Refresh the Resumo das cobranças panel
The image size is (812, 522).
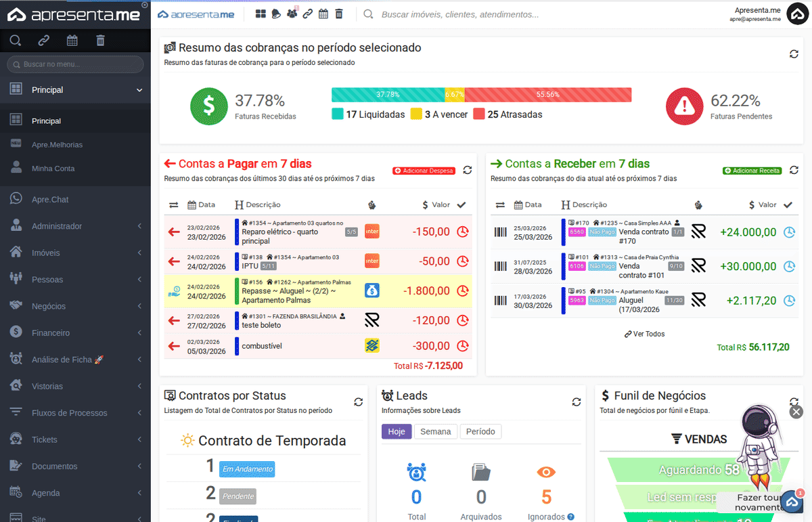(x=794, y=54)
